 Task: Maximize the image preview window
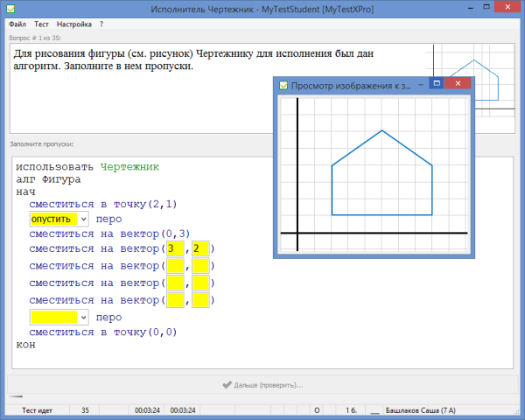click(x=435, y=84)
